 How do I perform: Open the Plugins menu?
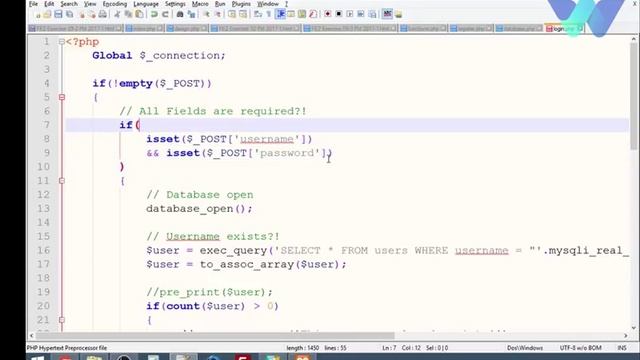click(241, 4)
